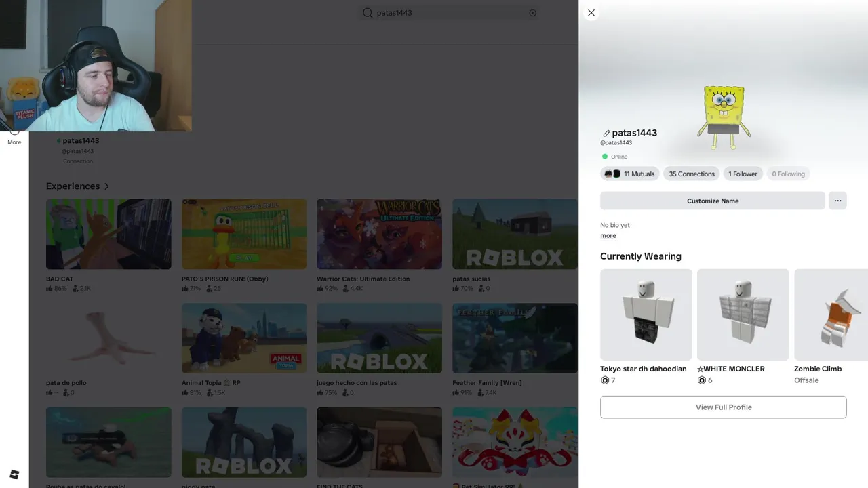
Task: Click the Customize Name button
Action: point(713,201)
